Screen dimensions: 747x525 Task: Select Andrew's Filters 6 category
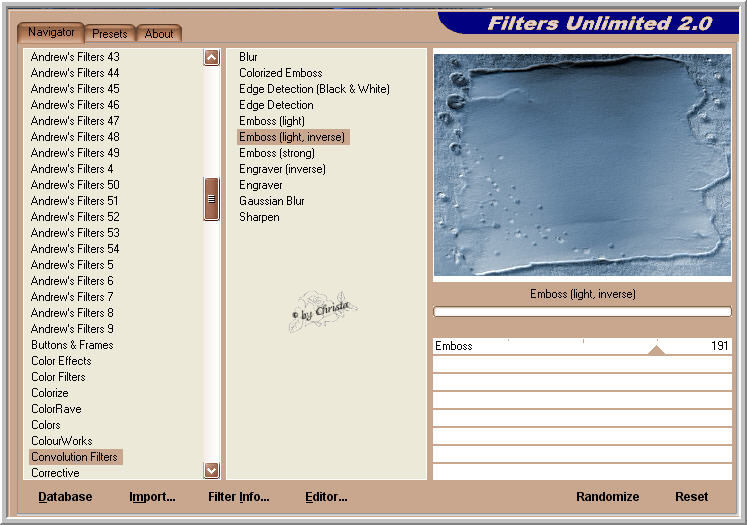pyautogui.click(x=72, y=281)
